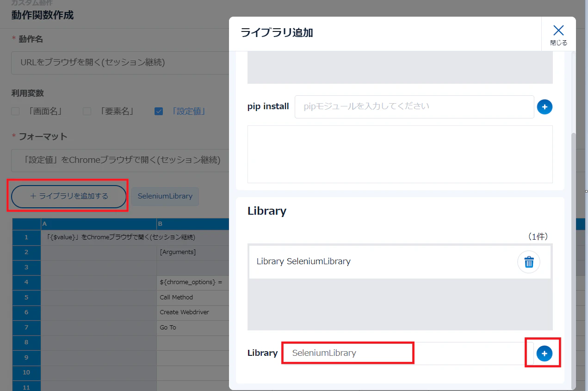Click the Go To cell
Screen dimensions: 588x391
193,328
